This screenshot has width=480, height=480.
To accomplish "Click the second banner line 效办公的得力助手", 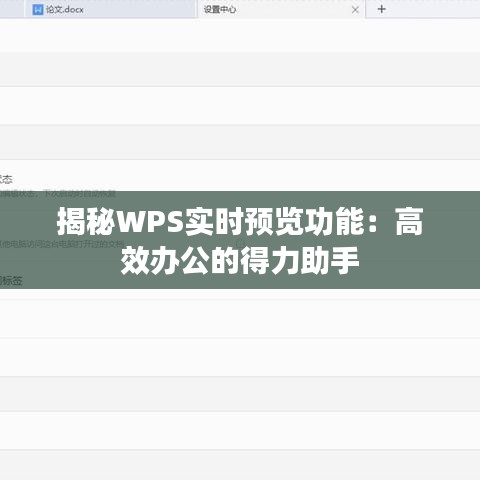I will point(240,261).
